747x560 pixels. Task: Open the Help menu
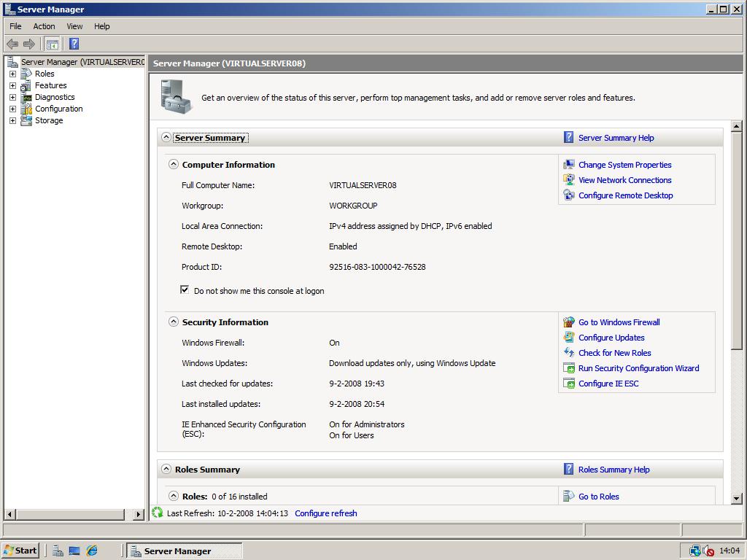click(x=101, y=26)
